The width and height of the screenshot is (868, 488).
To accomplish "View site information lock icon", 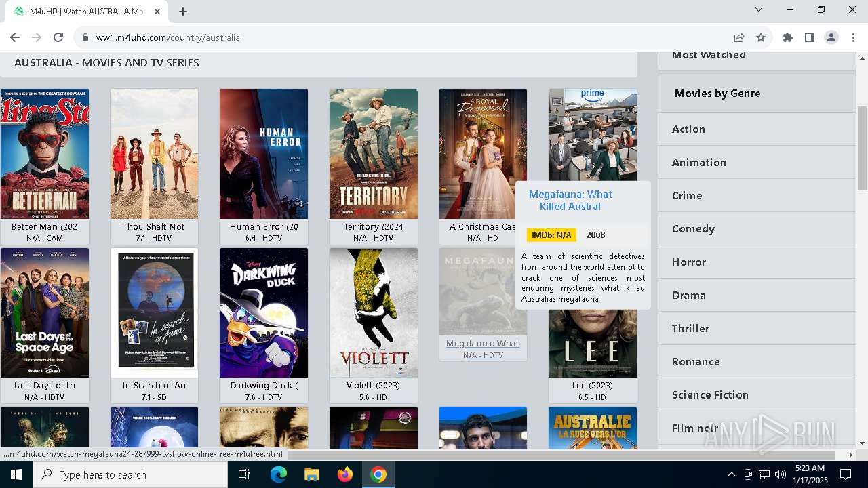I will pyautogui.click(x=85, y=37).
